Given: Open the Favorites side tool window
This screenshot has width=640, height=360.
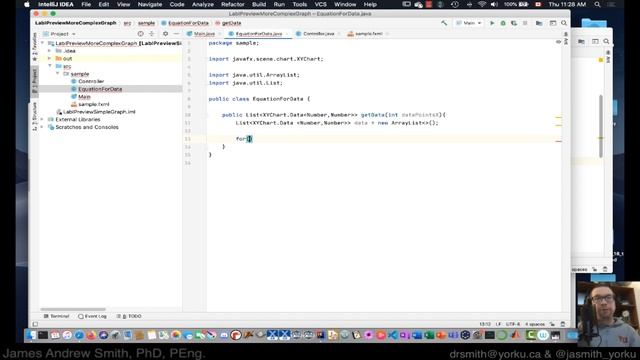Looking at the screenshot, I should tap(35, 46).
